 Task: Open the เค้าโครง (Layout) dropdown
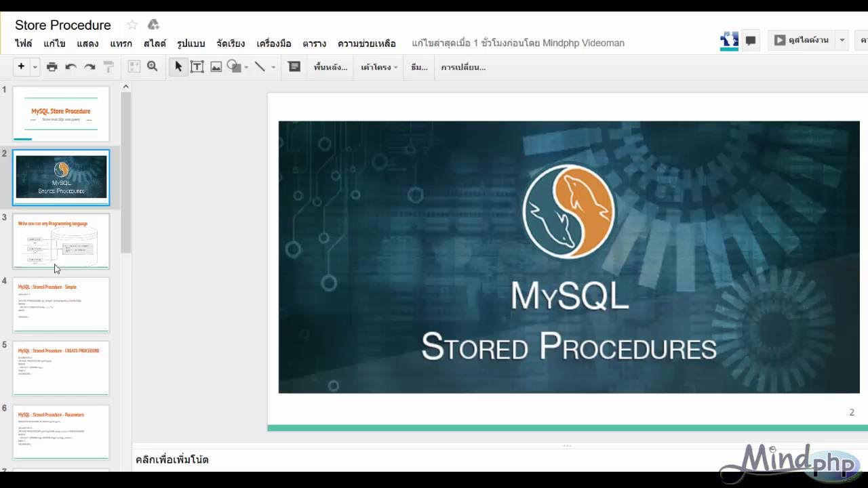click(379, 67)
